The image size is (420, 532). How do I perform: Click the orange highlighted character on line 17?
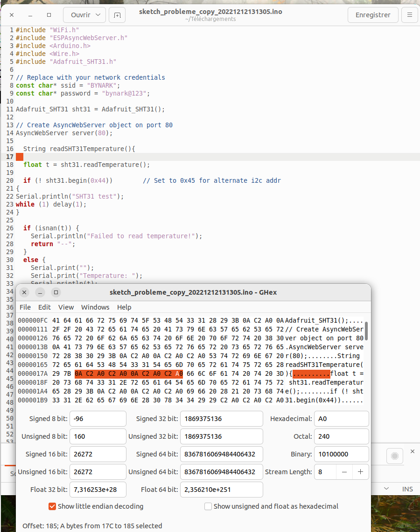coord(20,157)
